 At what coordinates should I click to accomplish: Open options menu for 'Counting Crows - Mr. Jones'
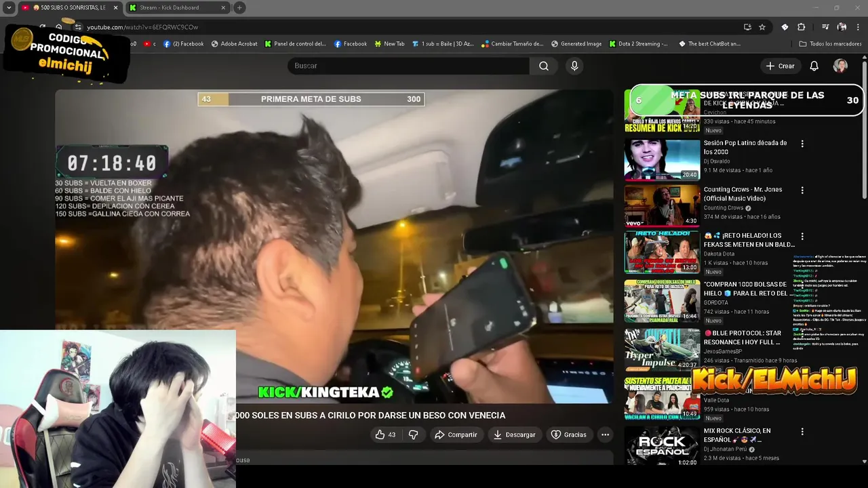pyautogui.click(x=802, y=190)
